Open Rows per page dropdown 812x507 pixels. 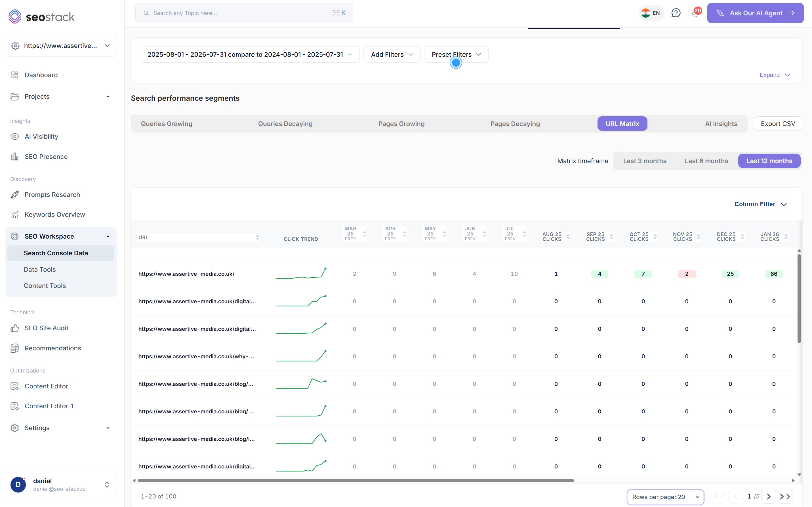[x=665, y=497]
